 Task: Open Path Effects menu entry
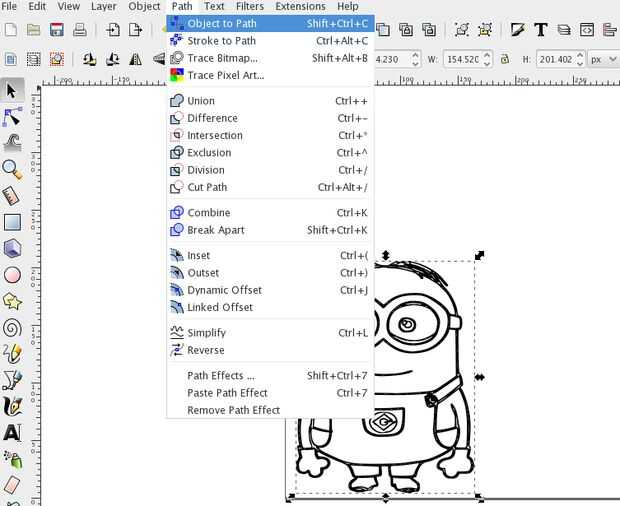[x=270, y=376]
